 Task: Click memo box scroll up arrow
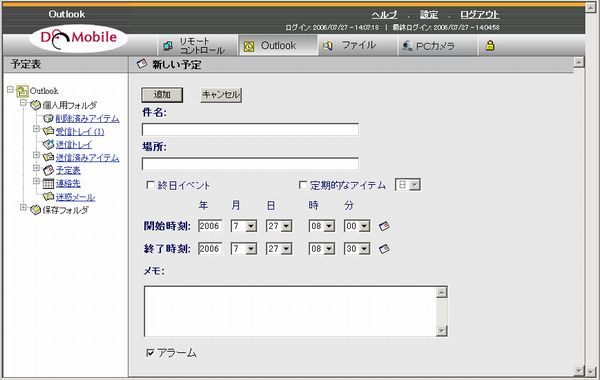pos(442,292)
